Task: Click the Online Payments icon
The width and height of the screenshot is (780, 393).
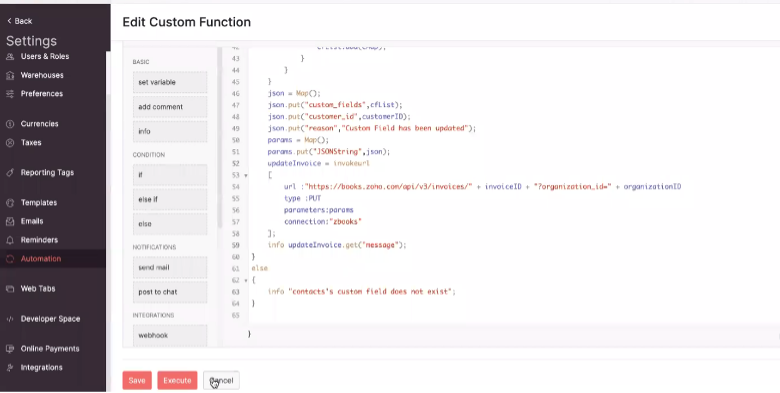Action: pyautogui.click(x=10, y=349)
